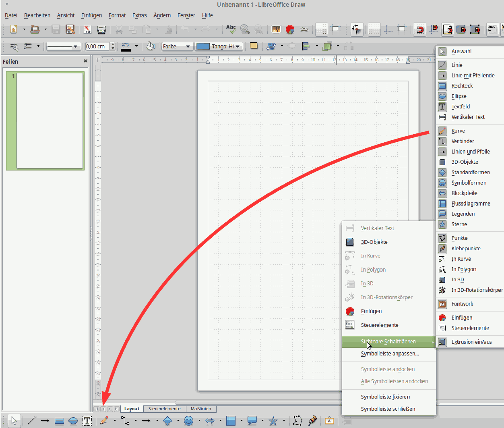Screen dimensions: 504x428
Task: Open the Einfügen menu
Action: click(x=91, y=15)
